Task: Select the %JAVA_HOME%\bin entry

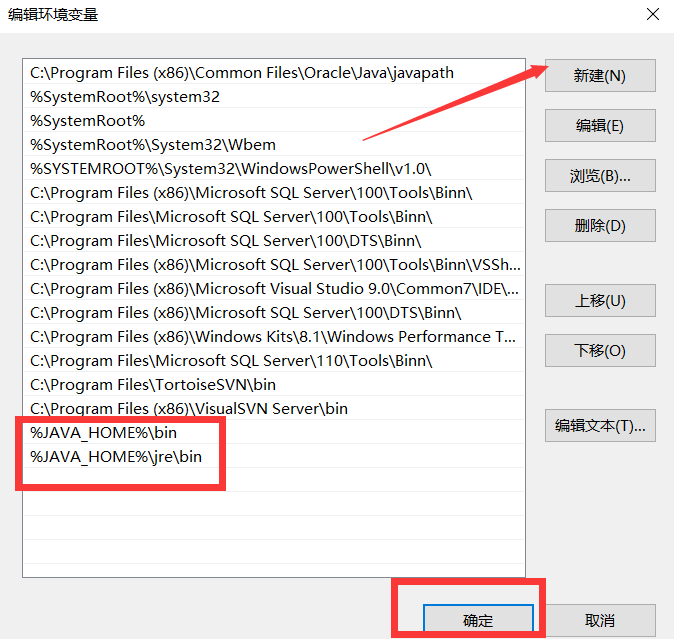Action: pos(274,433)
